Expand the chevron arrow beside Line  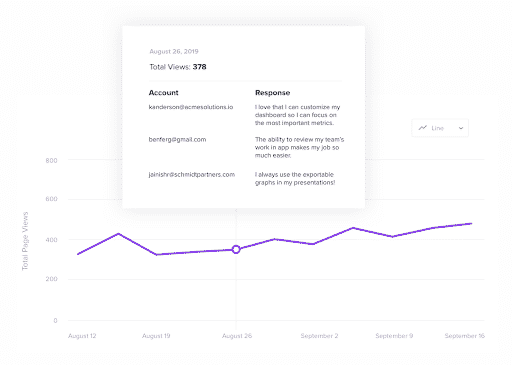461,128
